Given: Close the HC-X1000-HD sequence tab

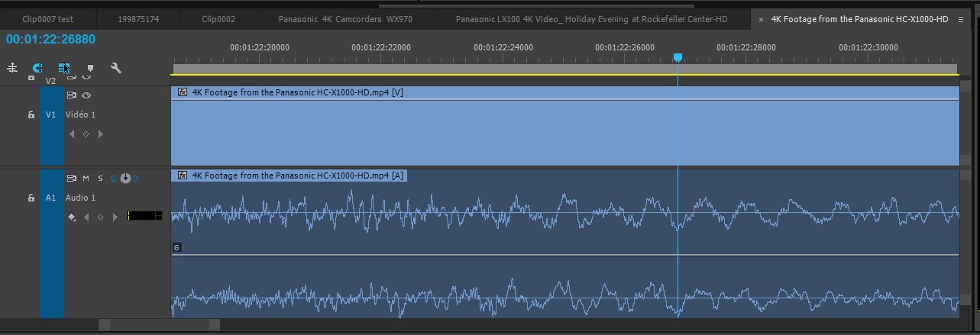Looking at the screenshot, I should coord(762,20).
